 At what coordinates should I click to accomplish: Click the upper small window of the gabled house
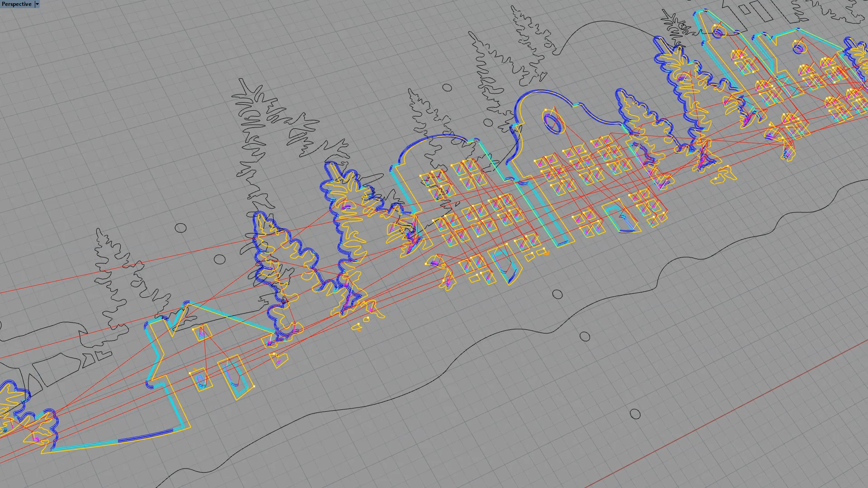pyautogui.click(x=202, y=333)
